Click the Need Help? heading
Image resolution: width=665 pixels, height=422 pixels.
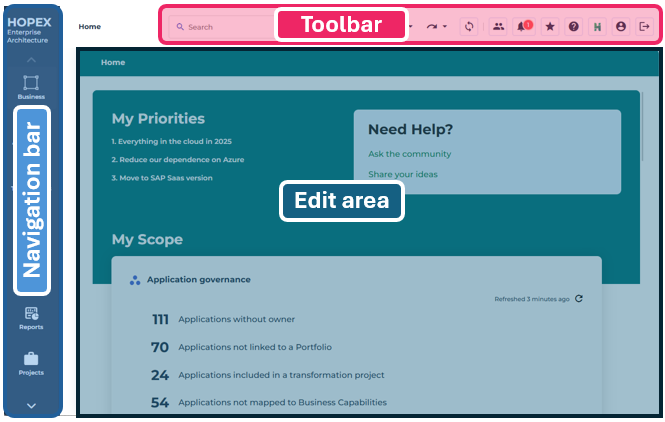pyautogui.click(x=411, y=129)
